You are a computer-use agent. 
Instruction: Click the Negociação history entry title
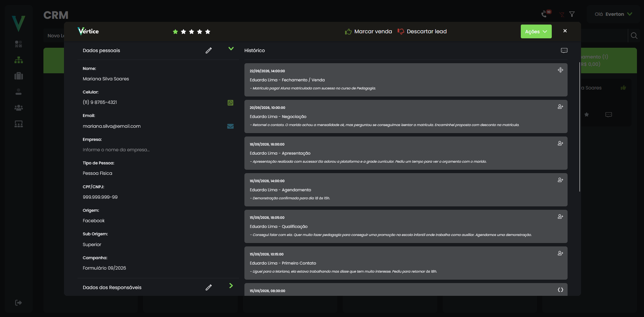pos(278,117)
